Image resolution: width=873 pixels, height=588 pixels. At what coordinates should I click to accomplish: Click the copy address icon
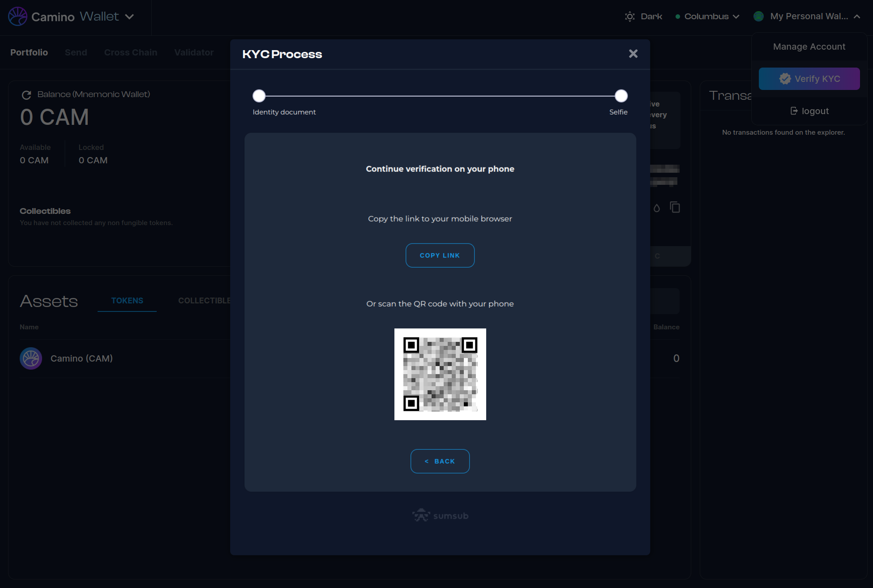click(x=675, y=207)
